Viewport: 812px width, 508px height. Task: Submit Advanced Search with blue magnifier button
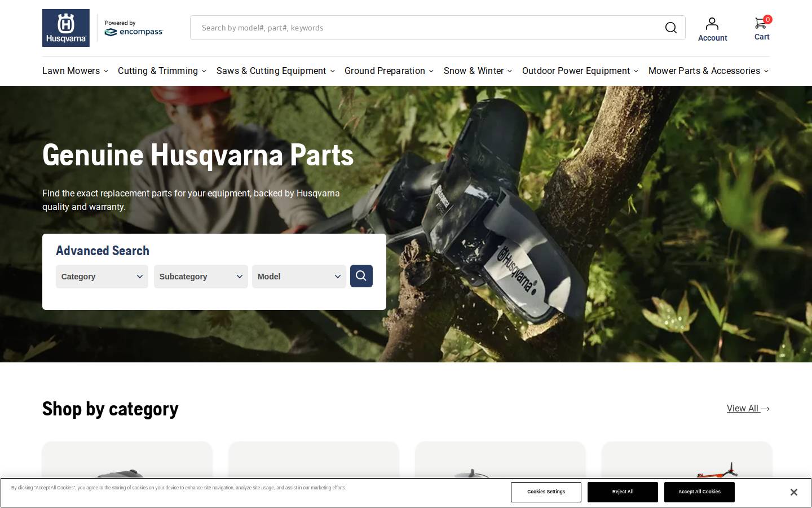(361, 276)
